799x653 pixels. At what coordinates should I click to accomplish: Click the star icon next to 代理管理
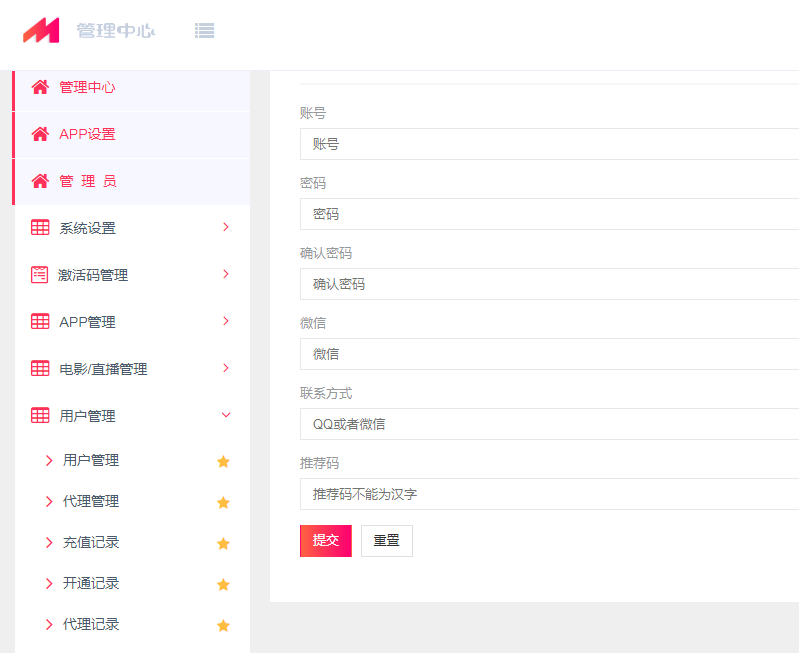[223, 502]
